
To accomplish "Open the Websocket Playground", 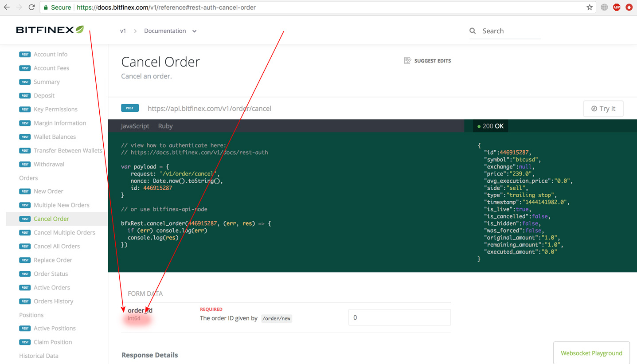I will click(591, 352).
